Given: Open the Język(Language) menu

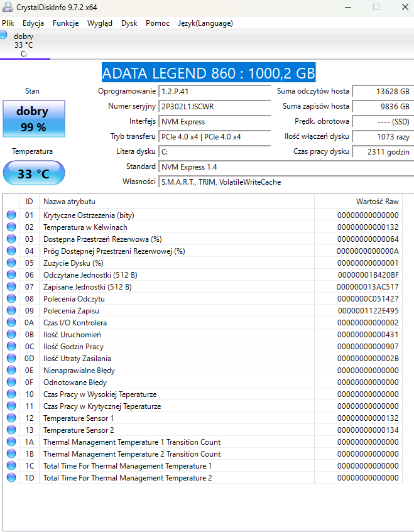Looking at the screenshot, I should [x=205, y=23].
